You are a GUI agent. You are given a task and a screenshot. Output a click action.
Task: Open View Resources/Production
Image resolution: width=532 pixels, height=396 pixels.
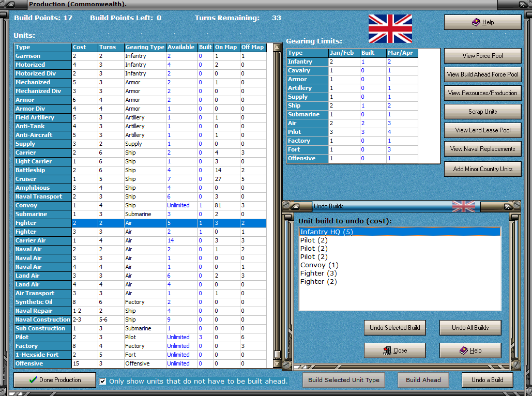[x=482, y=93]
